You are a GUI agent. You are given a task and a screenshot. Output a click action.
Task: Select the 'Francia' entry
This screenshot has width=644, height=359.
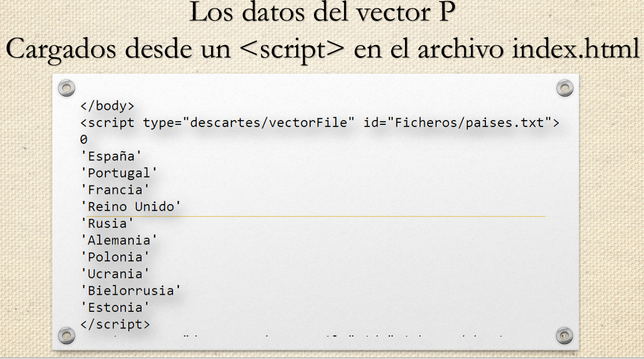[x=115, y=190]
